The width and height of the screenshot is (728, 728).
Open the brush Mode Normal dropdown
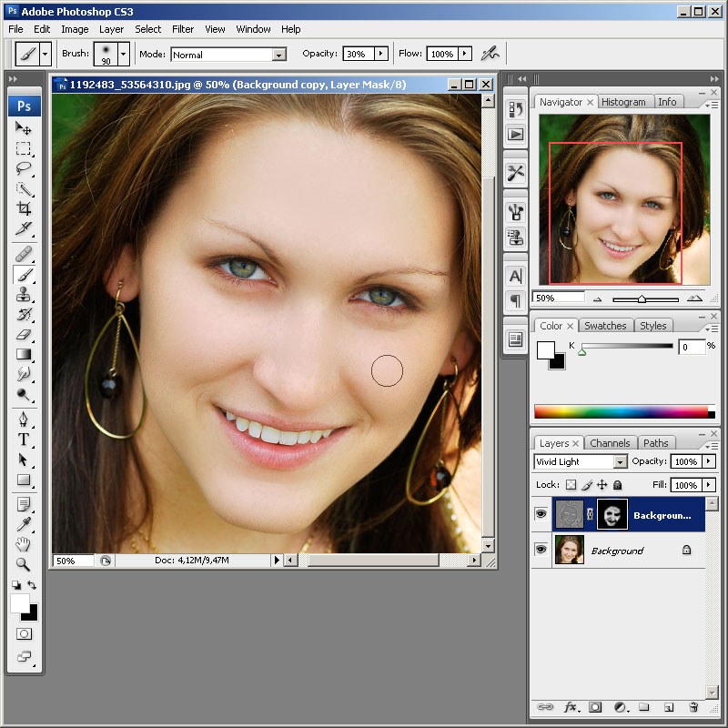tap(228, 55)
